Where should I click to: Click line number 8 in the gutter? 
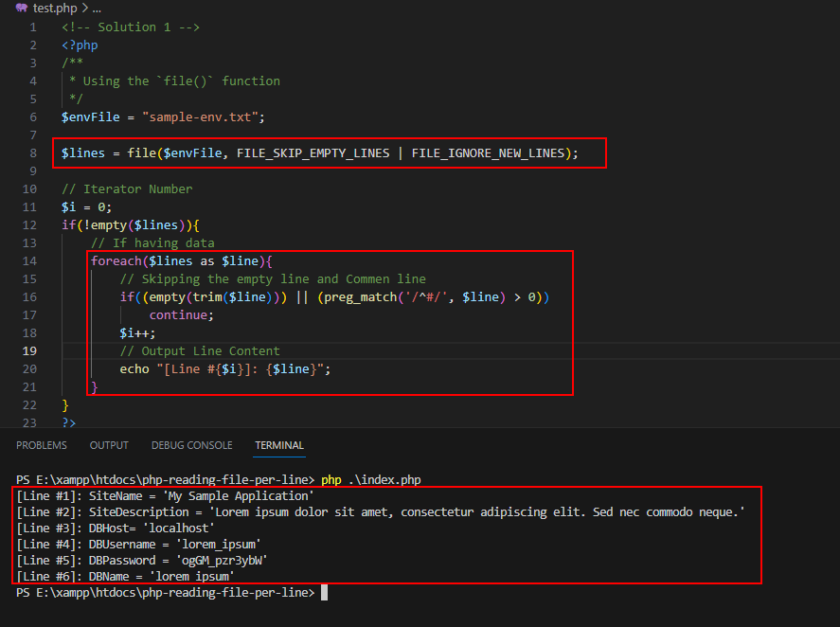33,152
